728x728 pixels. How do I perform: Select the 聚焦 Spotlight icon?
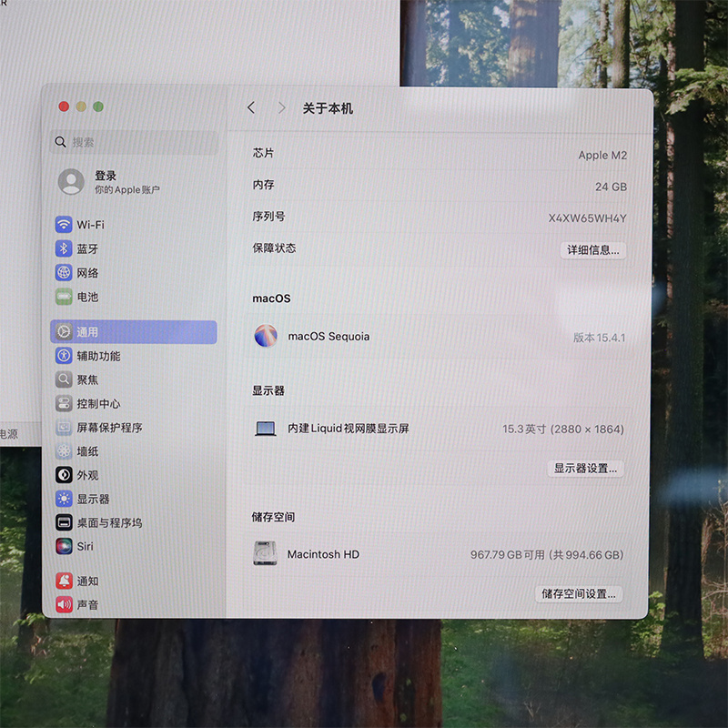coord(64,379)
